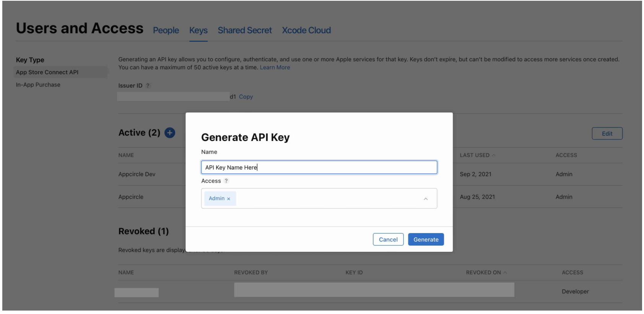Remove the Admin tag via its x icon

pos(229,199)
